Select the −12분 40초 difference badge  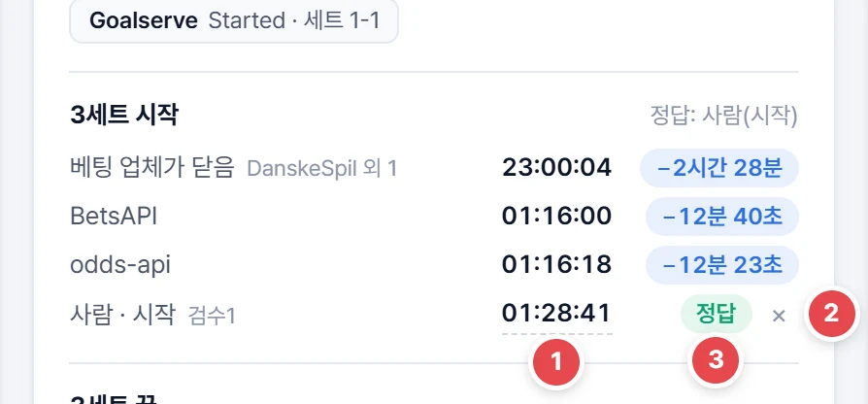(x=721, y=217)
